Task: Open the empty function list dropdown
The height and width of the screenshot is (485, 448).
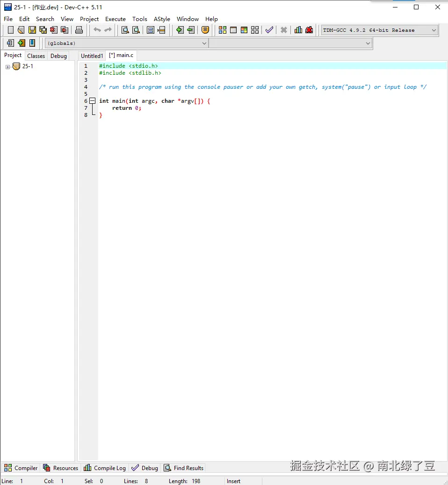Action: pos(290,43)
